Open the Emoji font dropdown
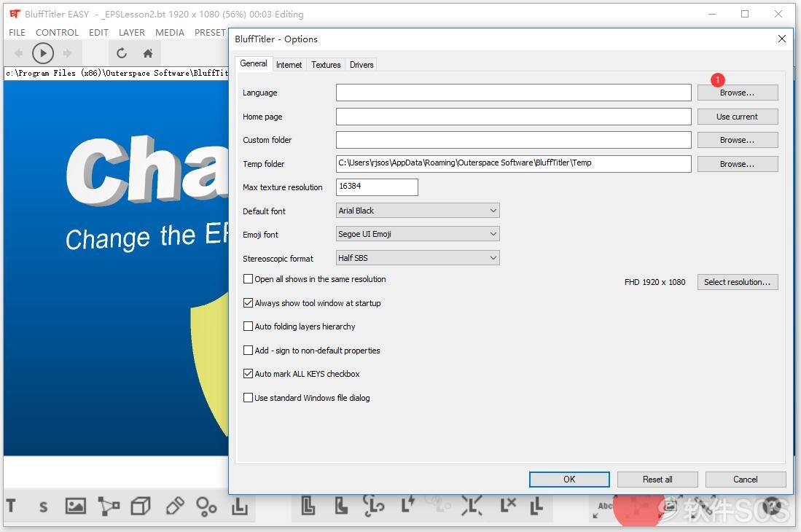This screenshot has height=532, width=801. (418, 234)
